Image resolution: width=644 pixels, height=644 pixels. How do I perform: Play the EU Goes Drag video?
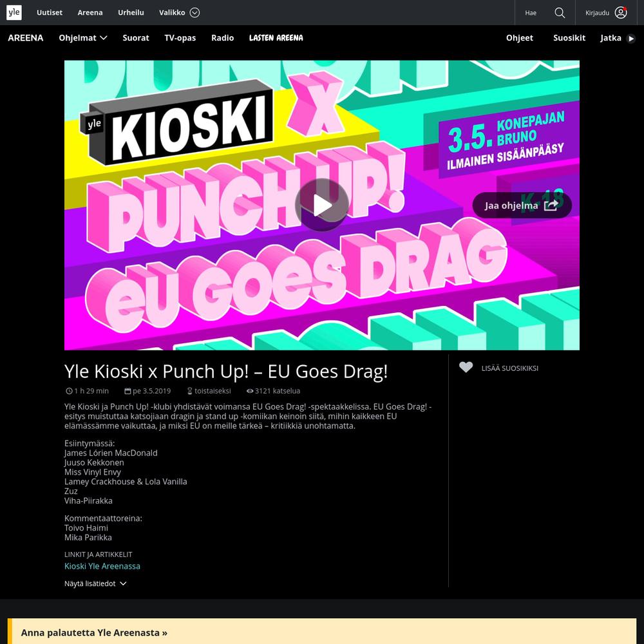pos(321,205)
